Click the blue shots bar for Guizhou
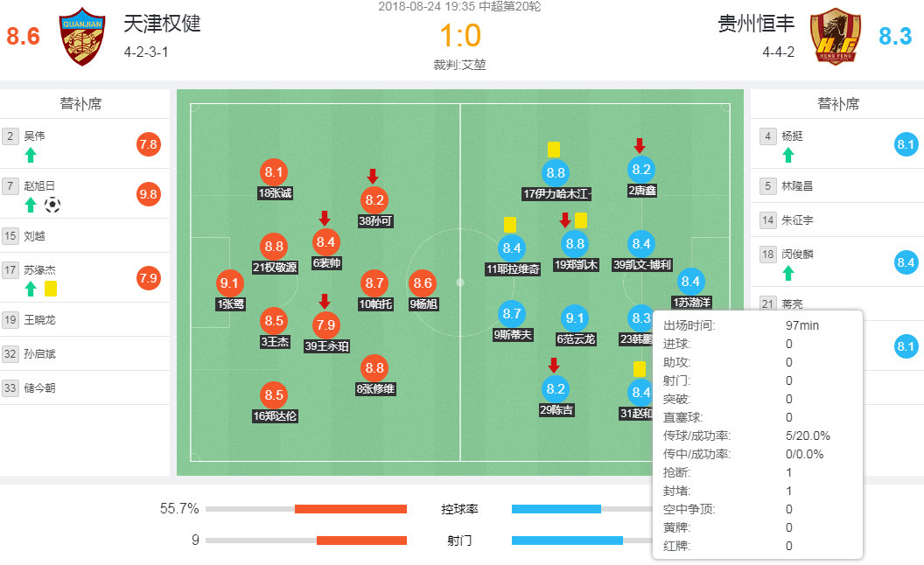Viewport: 924px width, 565px height. (567, 541)
